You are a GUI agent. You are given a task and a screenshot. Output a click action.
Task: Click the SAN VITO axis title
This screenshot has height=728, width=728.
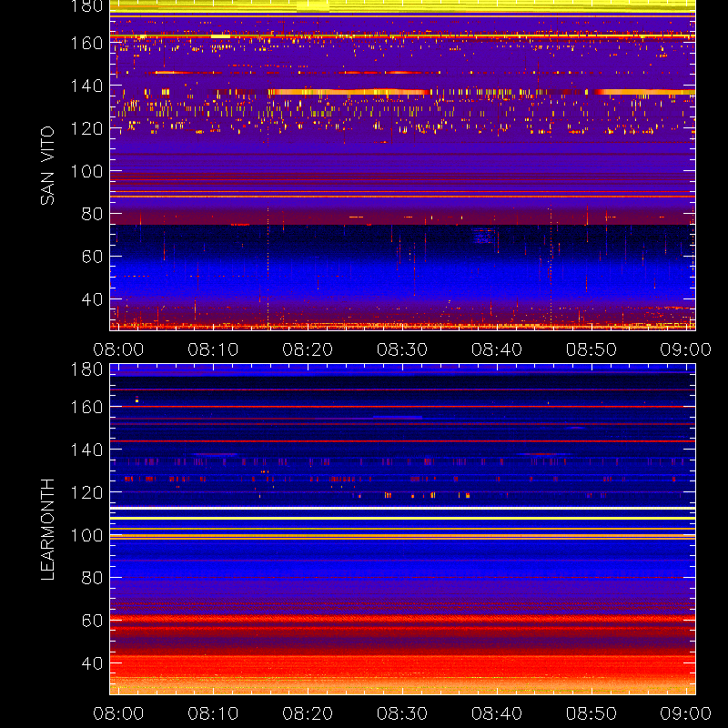pyautogui.click(x=47, y=166)
